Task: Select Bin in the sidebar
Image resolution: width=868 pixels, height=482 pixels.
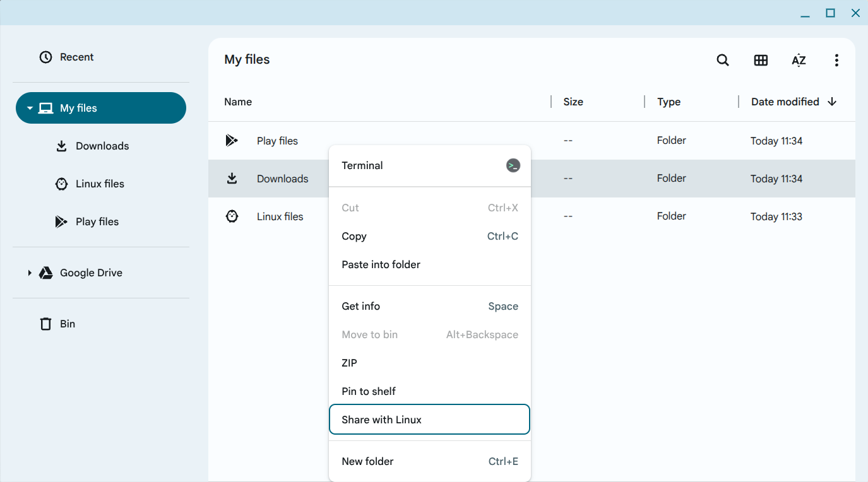Action: point(67,324)
